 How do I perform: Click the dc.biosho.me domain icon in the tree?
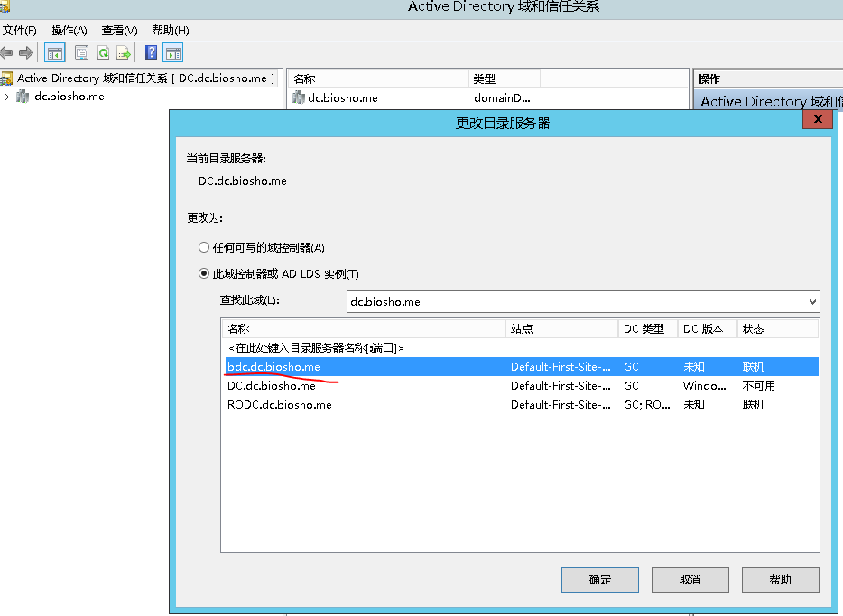coord(23,97)
